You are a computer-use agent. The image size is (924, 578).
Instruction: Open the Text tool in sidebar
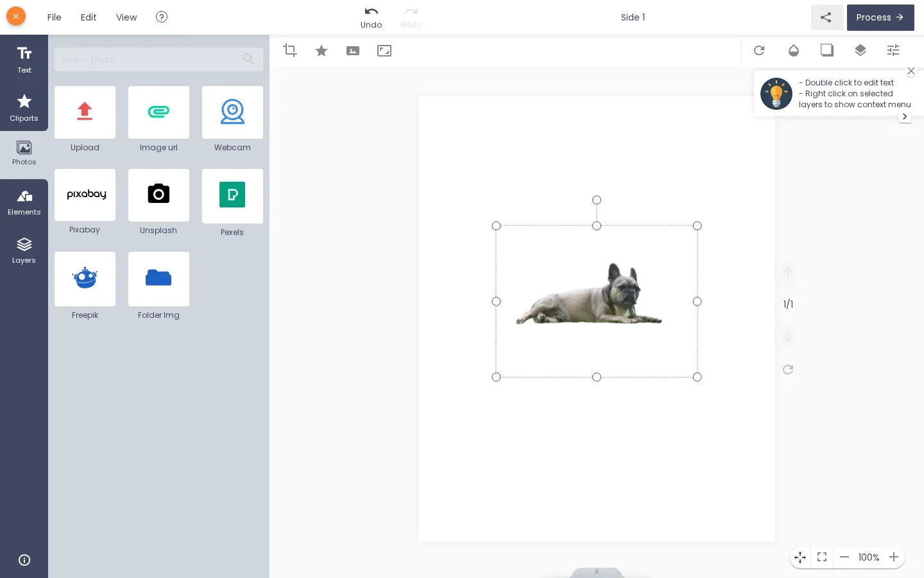[x=24, y=59]
